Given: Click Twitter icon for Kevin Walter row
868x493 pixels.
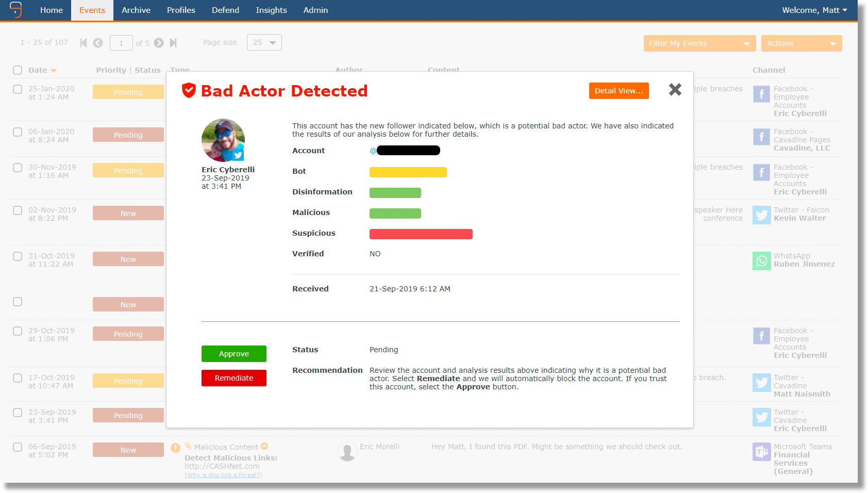Looking at the screenshot, I should [x=761, y=215].
